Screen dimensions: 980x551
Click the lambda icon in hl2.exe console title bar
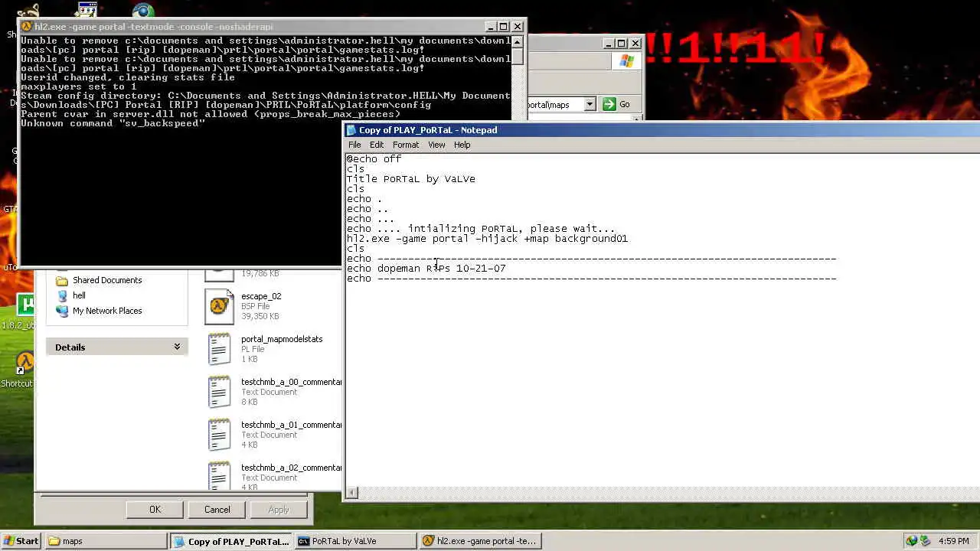[x=27, y=26]
